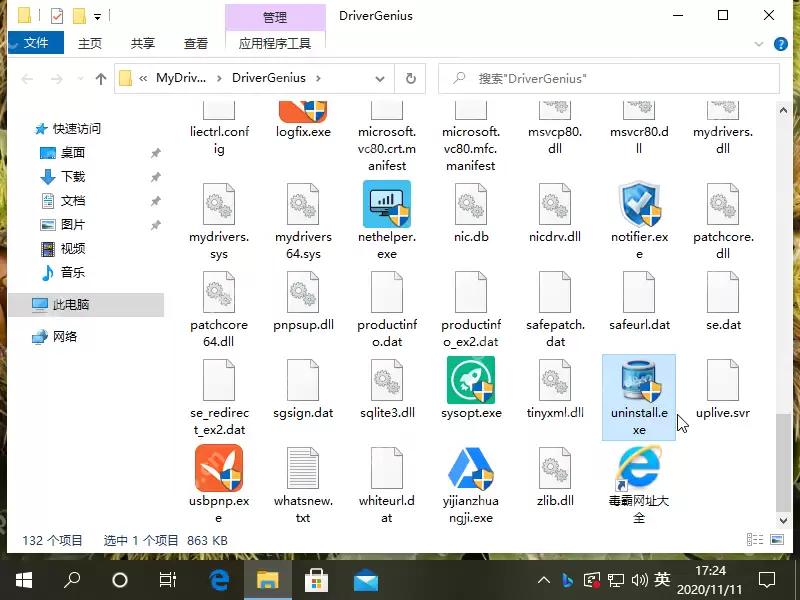Click inside the 搜索DriverGenius search box
800x600 pixels.
pos(600,77)
